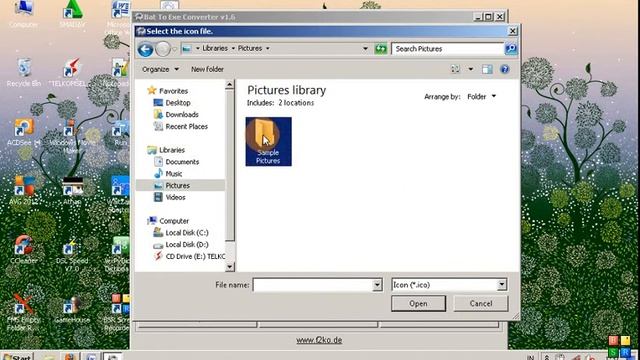Open the Icon (*.ico) file type dropdown

[x=449, y=285]
